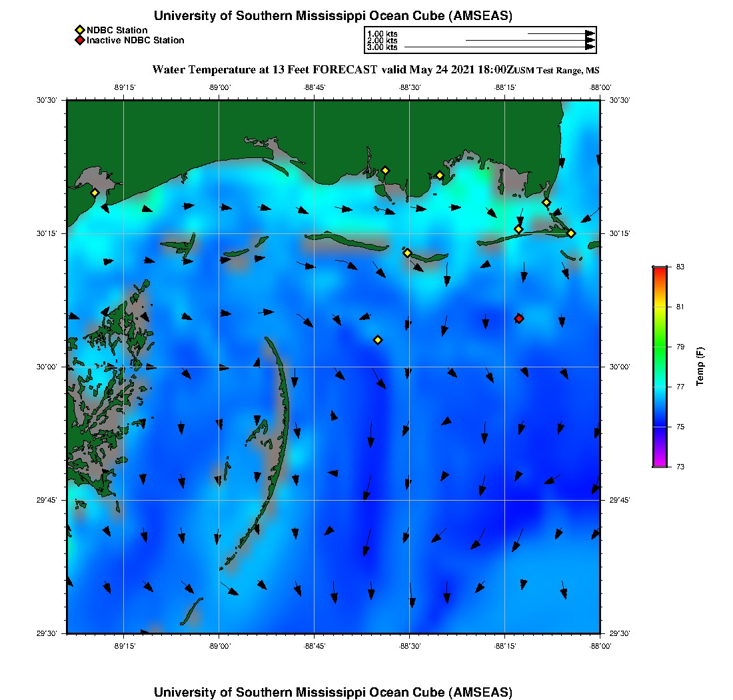The image size is (733, 700).
Task: Click the top Ocean Cube (AMSEAS) title
Action: (333, 16)
